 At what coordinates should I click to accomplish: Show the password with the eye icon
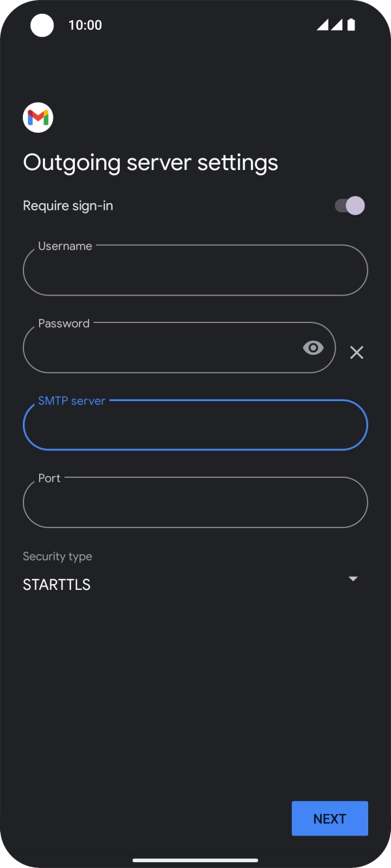[313, 348]
